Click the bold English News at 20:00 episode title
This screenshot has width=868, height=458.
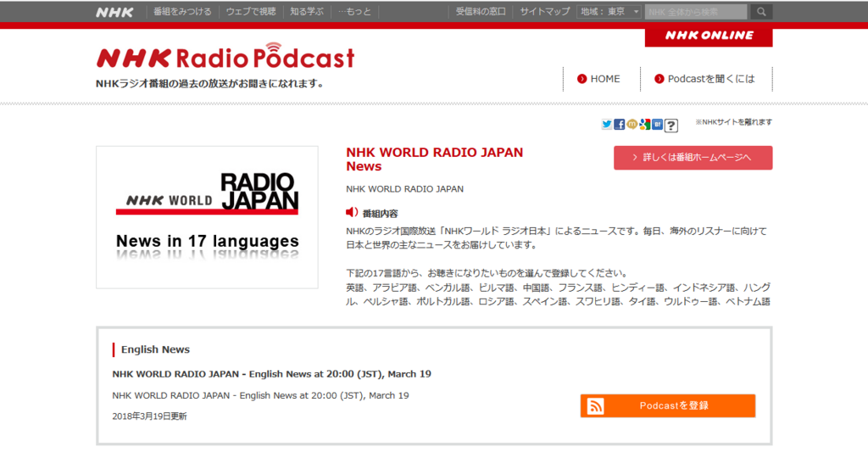pyautogui.click(x=272, y=374)
